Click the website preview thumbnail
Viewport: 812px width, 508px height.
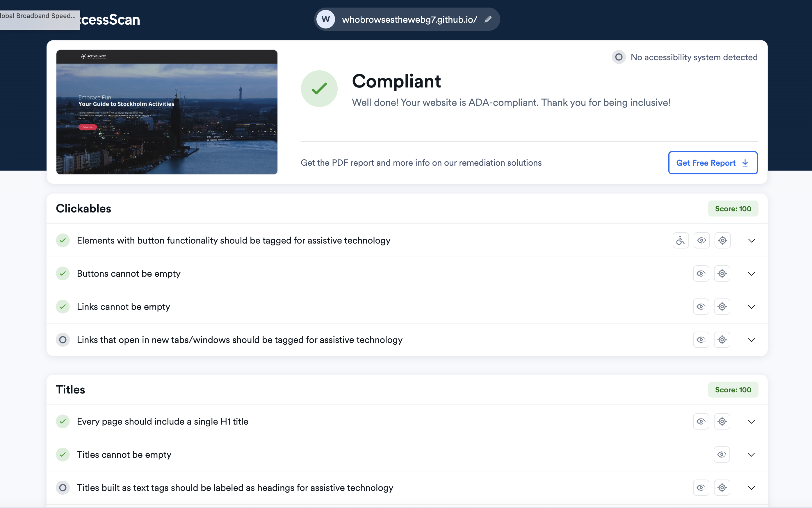point(167,112)
